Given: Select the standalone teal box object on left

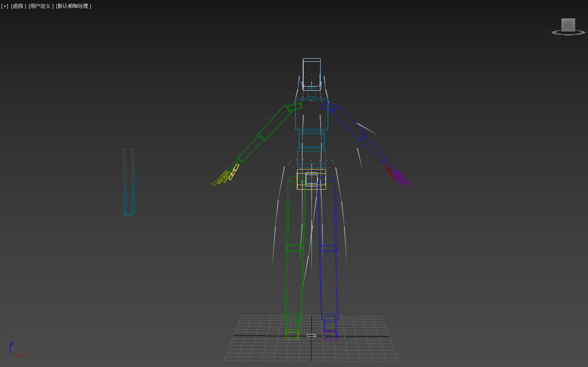Looking at the screenshot, I should [128, 181].
